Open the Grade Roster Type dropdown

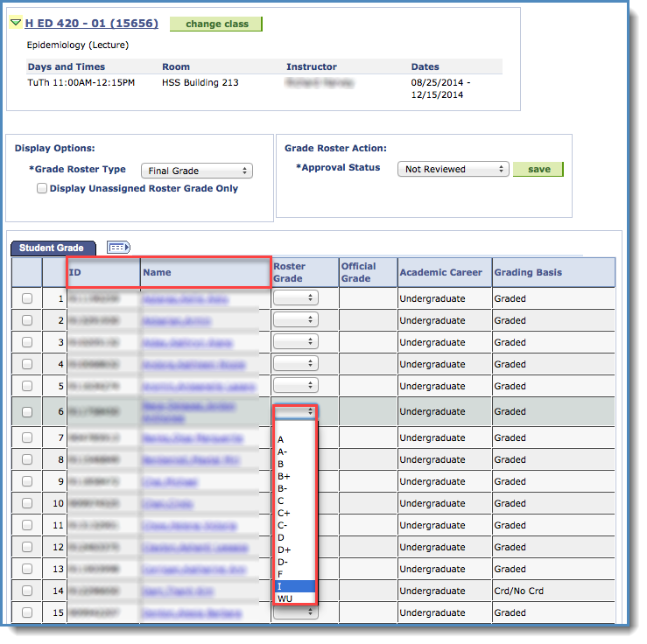click(x=197, y=171)
